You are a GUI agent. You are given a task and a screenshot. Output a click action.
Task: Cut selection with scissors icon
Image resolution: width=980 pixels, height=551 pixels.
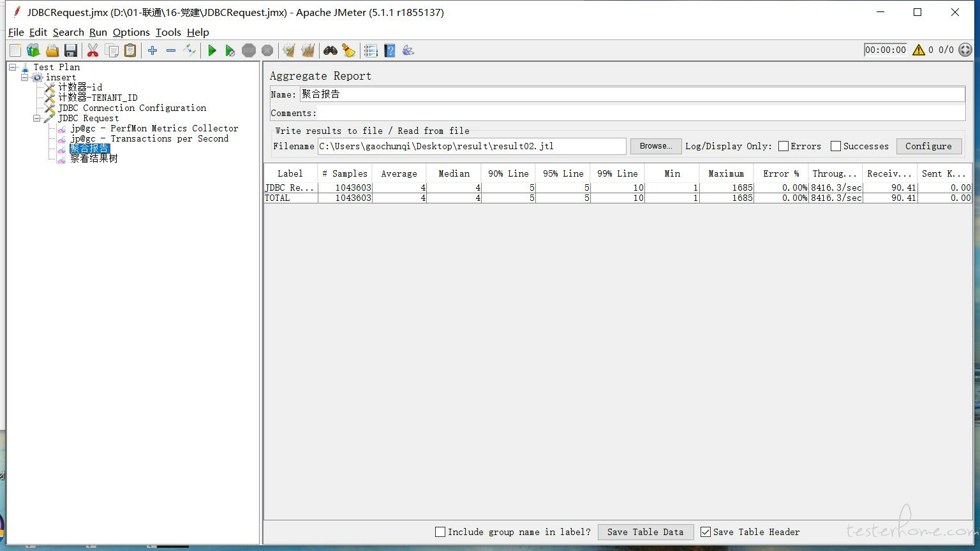click(x=93, y=50)
